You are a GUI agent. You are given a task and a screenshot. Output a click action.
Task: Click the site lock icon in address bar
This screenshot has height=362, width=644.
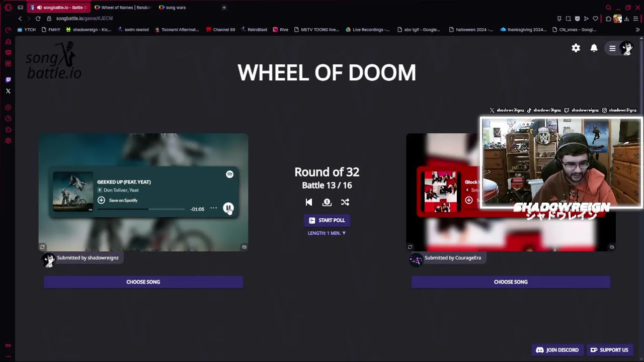tap(49, 19)
